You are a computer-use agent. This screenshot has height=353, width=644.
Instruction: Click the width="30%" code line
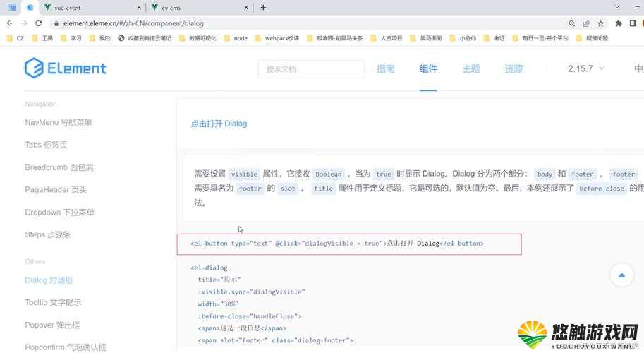[218, 304]
